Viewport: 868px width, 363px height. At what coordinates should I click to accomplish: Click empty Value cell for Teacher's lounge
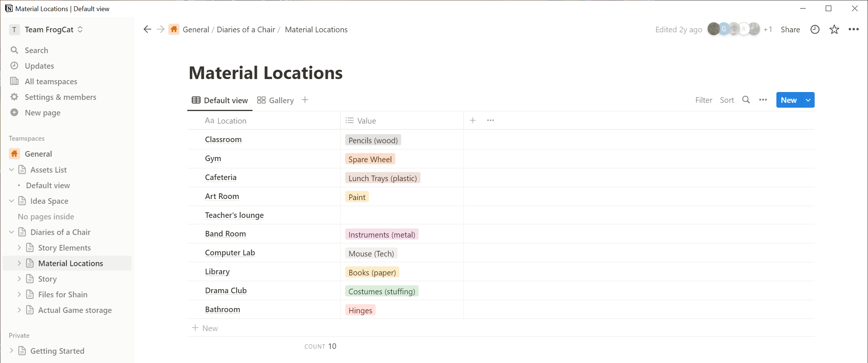click(x=402, y=215)
